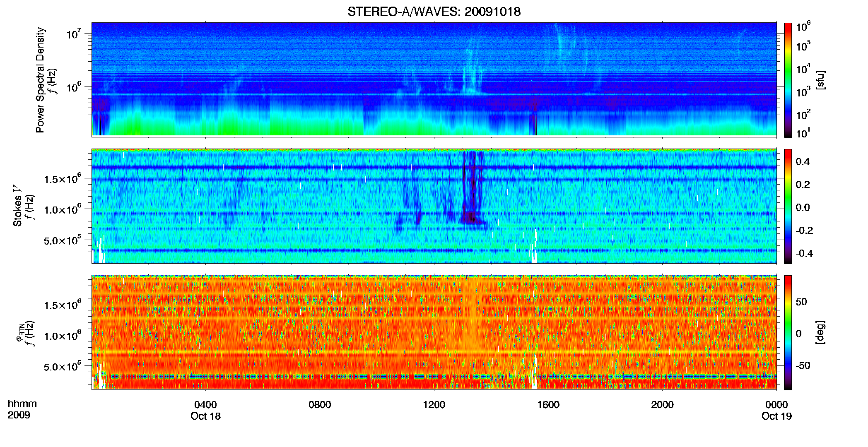Click the 2000 time tick label

(662, 405)
